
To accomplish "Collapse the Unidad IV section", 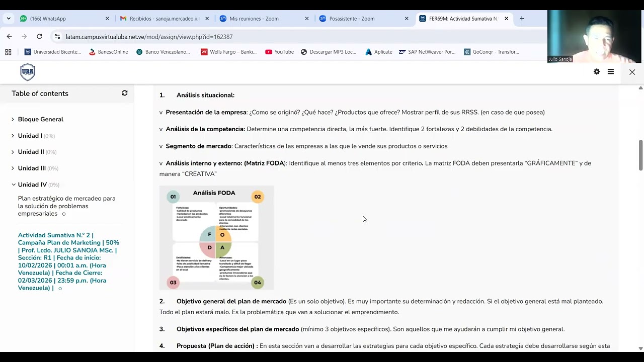I will tap(13, 185).
